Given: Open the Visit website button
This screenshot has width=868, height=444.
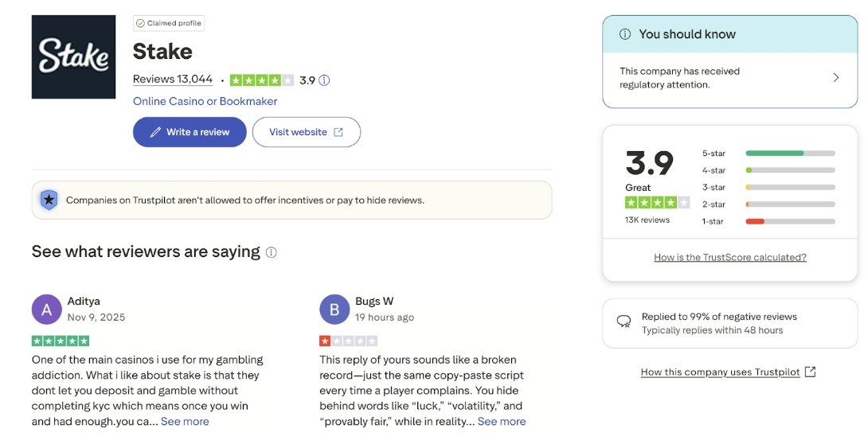Looking at the screenshot, I should (x=306, y=132).
